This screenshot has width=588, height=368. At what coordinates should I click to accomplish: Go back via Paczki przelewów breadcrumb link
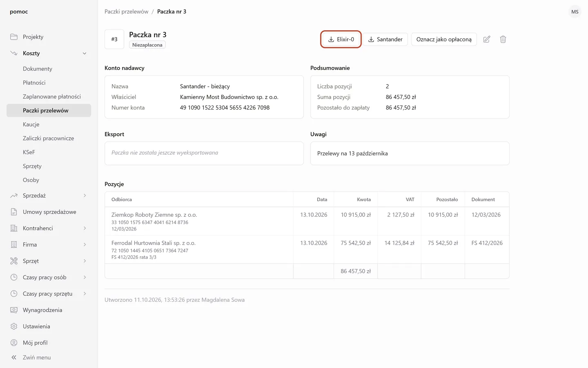[x=126, y=11]
